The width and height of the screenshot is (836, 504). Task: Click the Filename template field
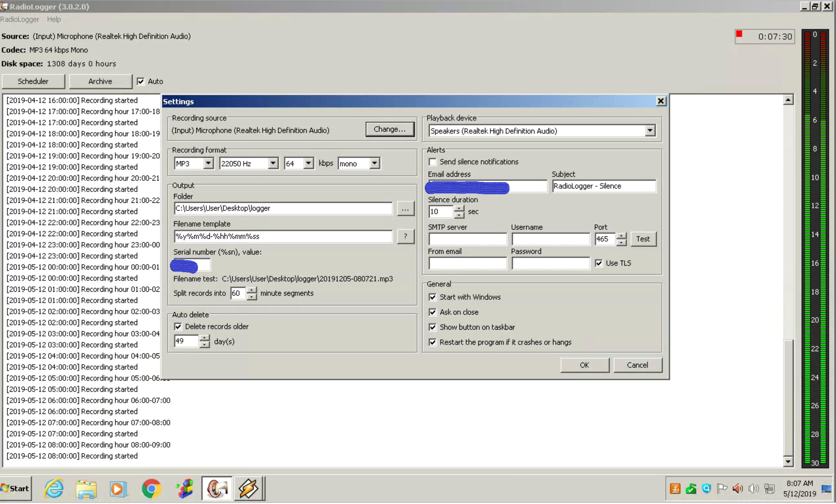point(283,236)
